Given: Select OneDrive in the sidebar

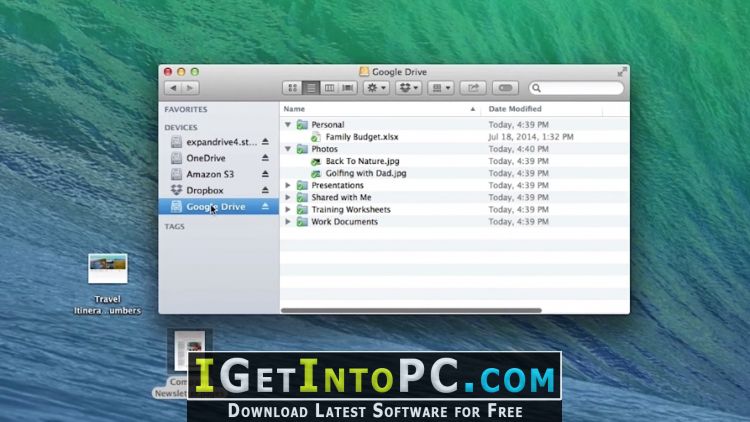Looking at the screenshot, I should (x=219, y=158).
